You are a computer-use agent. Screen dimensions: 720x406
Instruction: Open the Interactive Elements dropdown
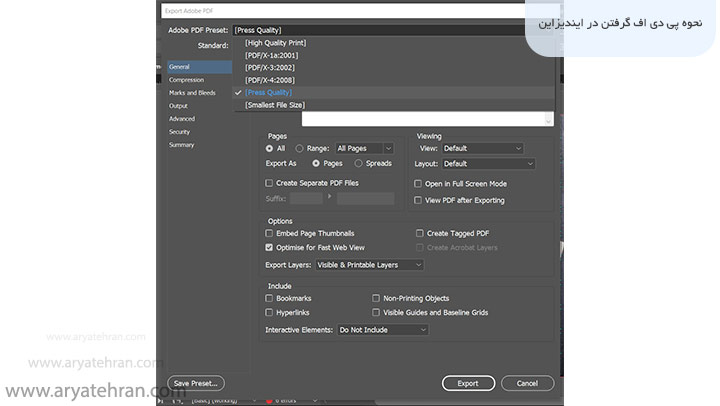(382, 330)
